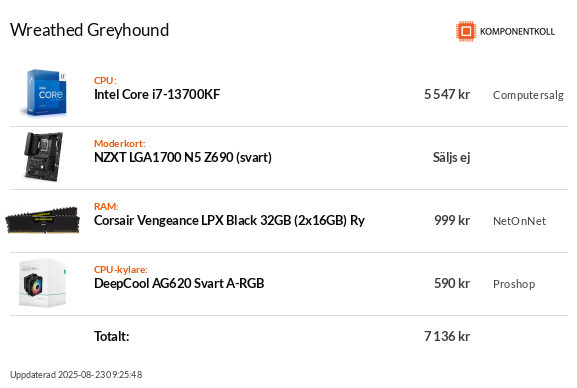The width and height of the screenshot is (577, 388).
Task: Click the Uppdaterad timestamp text
Action: (76, 375)
